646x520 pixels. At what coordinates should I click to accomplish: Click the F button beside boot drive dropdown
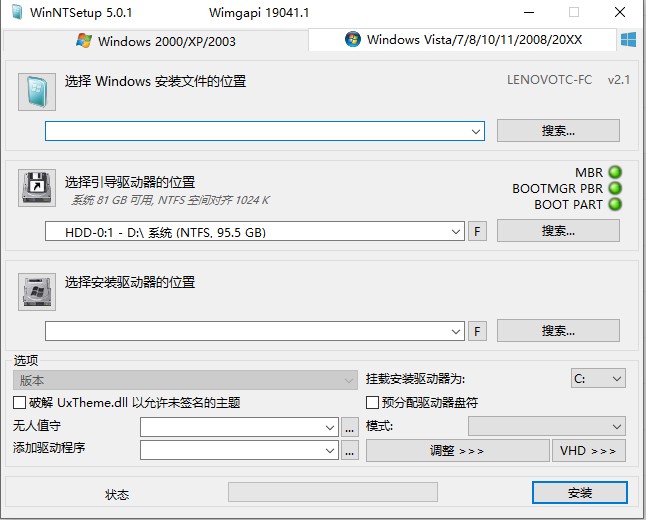(x=478, y=232)
